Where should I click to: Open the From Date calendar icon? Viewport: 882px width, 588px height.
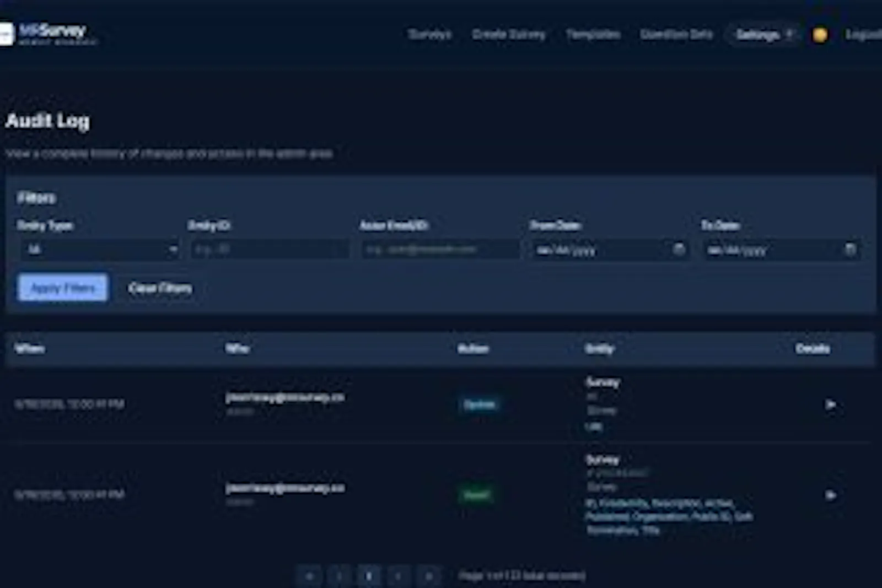[679, 249]
